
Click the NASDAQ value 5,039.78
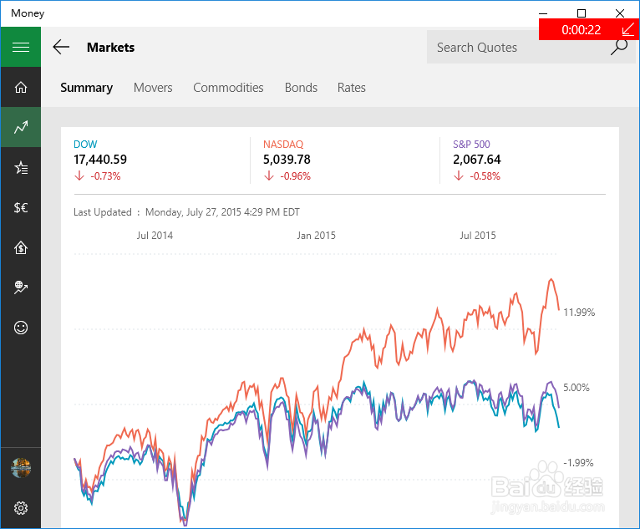point(287,160)
